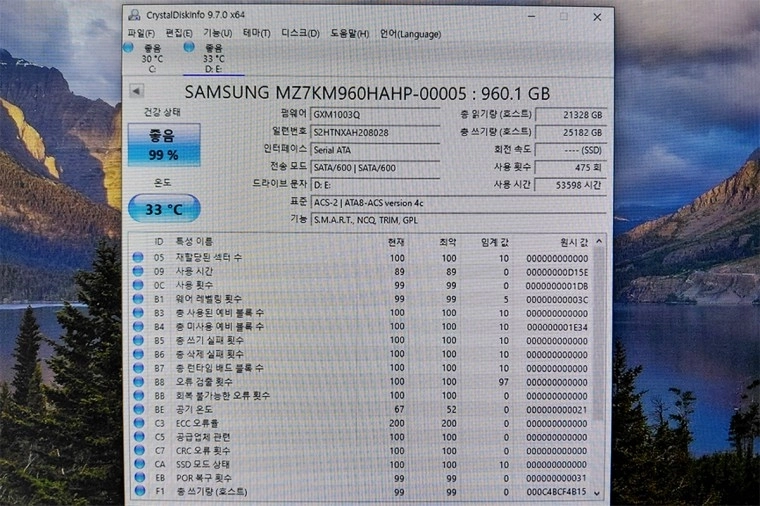Screen dimensions: 760x506
Task: Click status icon of attribute B4 row
Action: pos(138,327)
